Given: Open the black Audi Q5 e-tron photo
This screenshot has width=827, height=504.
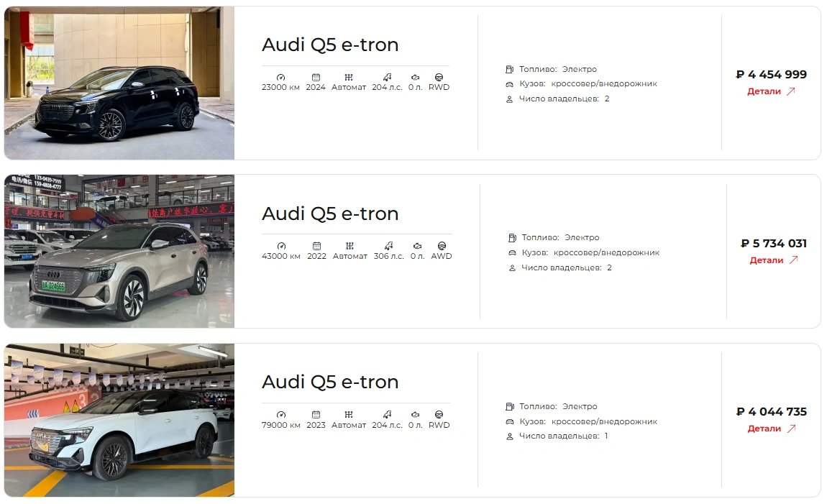Looking at the screenshot, I should (119, 83).
